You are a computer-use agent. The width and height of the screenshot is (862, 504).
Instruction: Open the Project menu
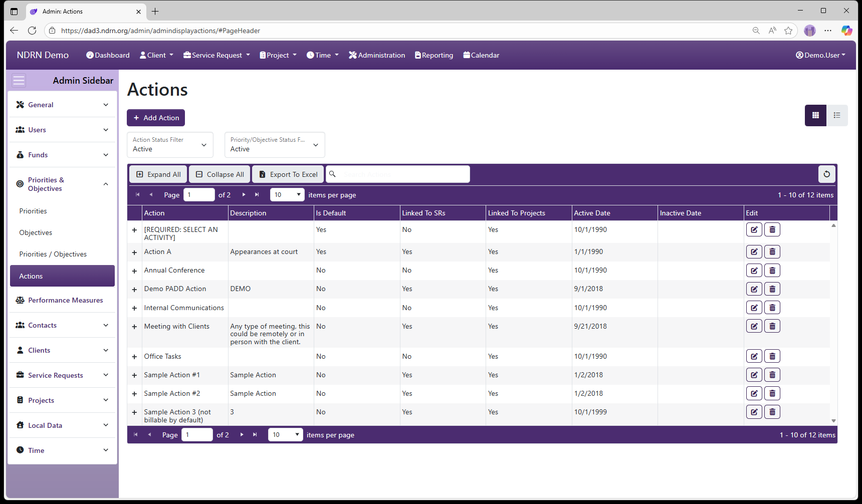(278, 55)
